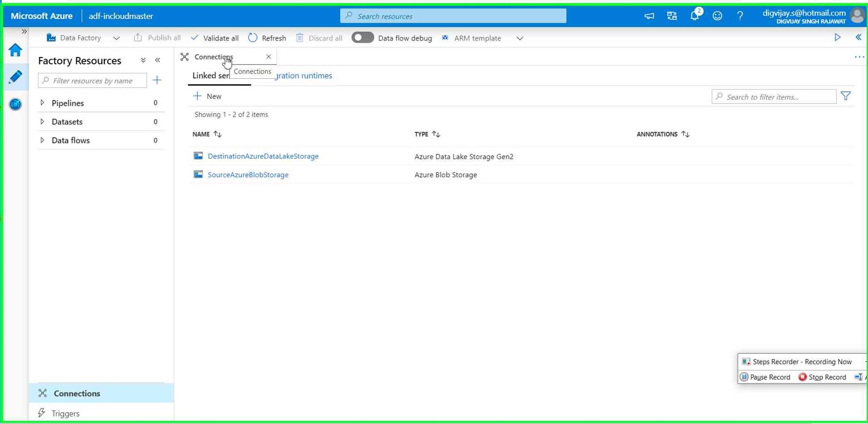Viewport: 868px width, 424px height.
Task: Expand the Data flows tree node
Action: 42,140
